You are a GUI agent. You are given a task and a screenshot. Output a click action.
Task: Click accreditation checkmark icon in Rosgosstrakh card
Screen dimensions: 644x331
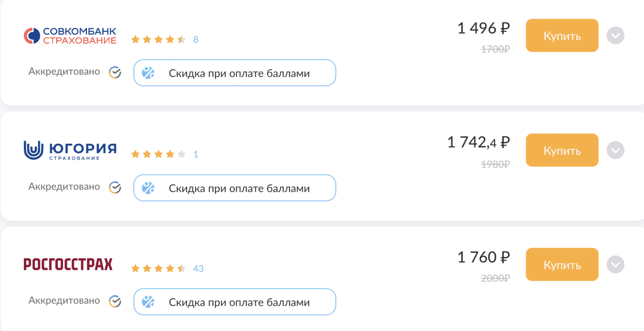pos(115,301)
